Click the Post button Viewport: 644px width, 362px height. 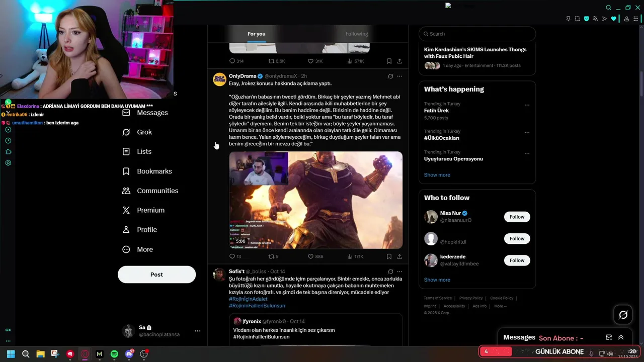tap(156, 275)
